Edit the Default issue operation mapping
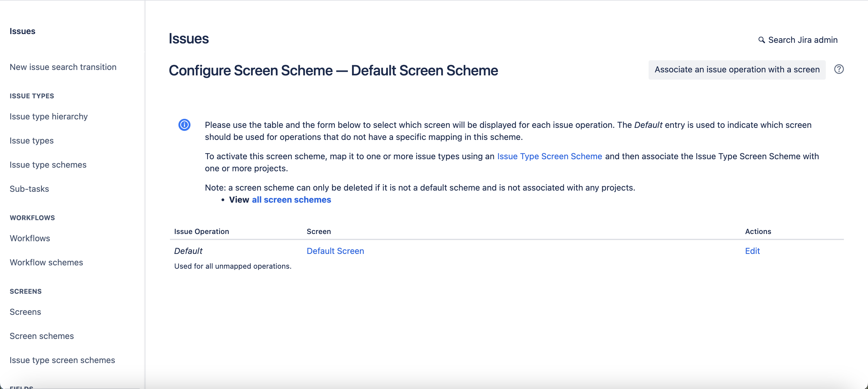Viewport: 868px width, 389px height. coord(753,251)
